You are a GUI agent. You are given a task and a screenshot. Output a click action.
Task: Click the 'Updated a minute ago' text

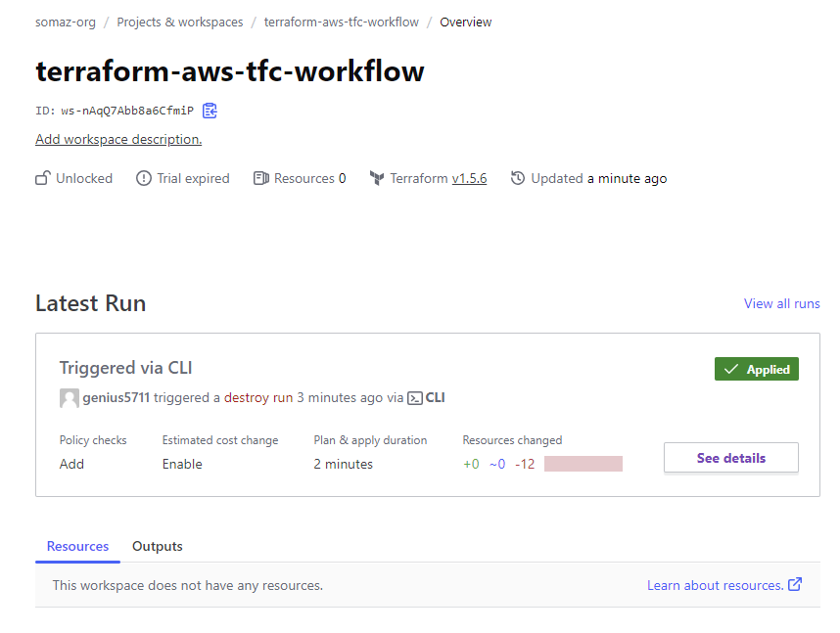pos(599,178)
